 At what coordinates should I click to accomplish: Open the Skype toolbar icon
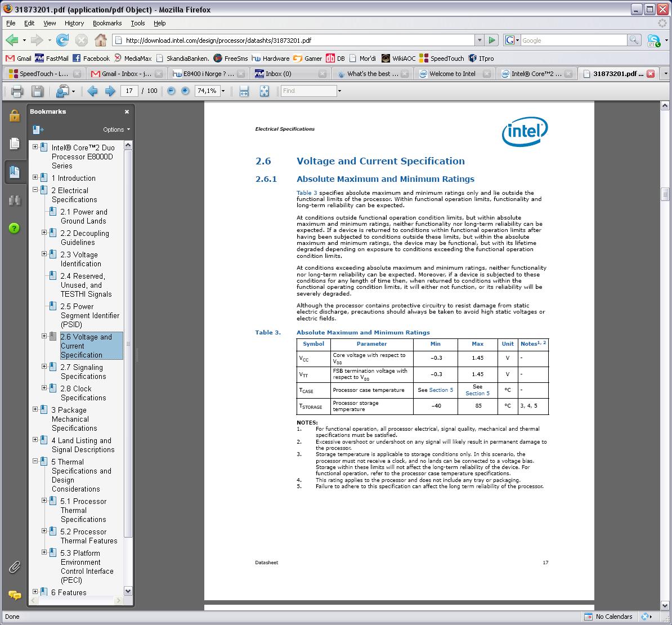pos(653,41)
